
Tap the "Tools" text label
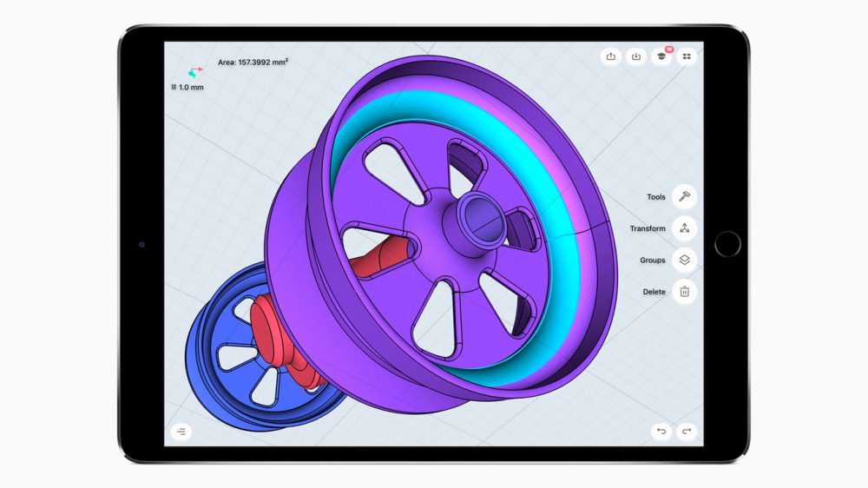point(655,197)
